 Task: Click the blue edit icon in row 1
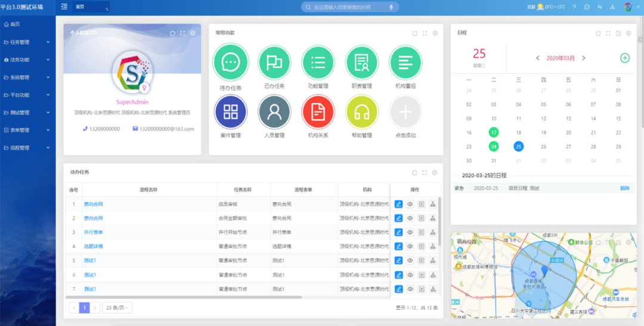click(x=398, y=204)
